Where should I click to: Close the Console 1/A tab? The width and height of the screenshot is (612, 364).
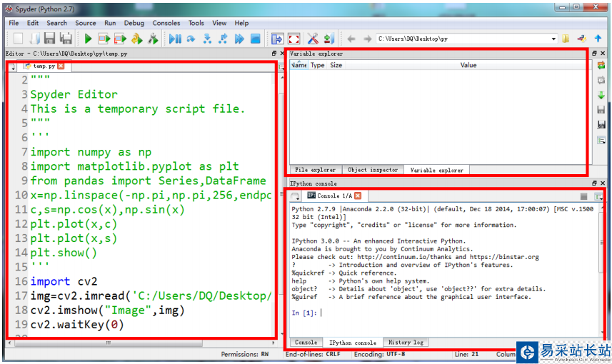coord(358,196)
